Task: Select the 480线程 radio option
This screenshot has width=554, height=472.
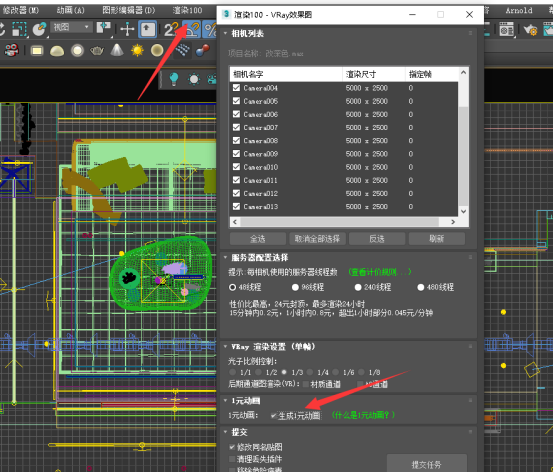Action: coord(420,287)
